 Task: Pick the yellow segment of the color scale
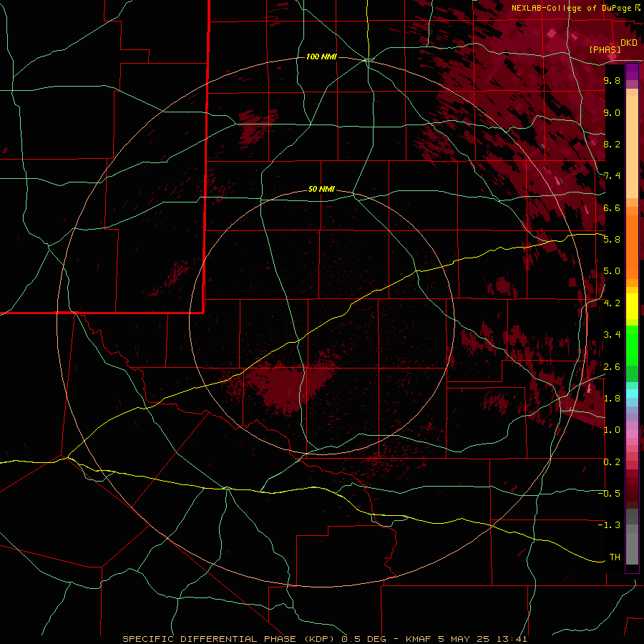point(632,306)
